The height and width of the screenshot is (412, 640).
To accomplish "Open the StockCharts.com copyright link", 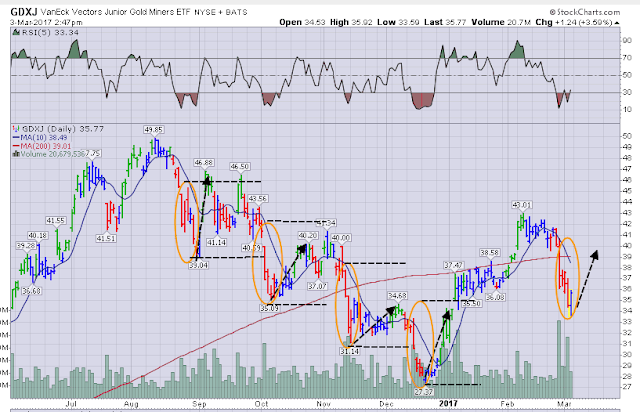I will [585, 12].
